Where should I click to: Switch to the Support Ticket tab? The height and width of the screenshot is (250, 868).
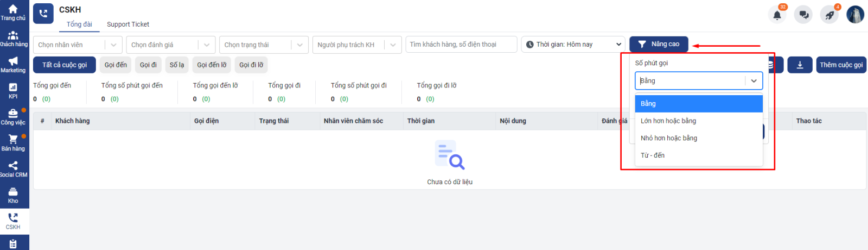point(128,24)
